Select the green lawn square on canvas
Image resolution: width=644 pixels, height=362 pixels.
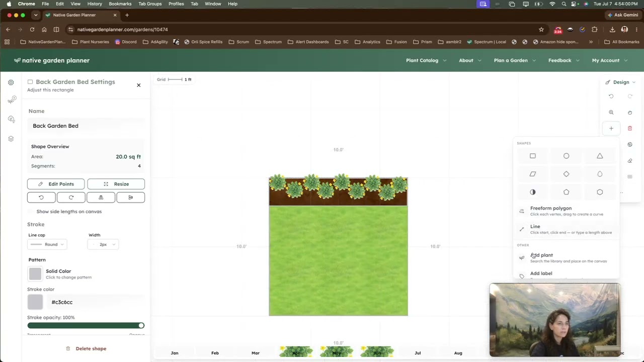tap(338, 260)
